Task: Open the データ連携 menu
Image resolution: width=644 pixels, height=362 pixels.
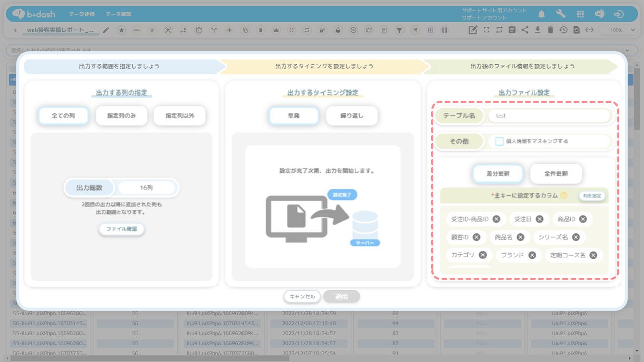Action: 82,14
